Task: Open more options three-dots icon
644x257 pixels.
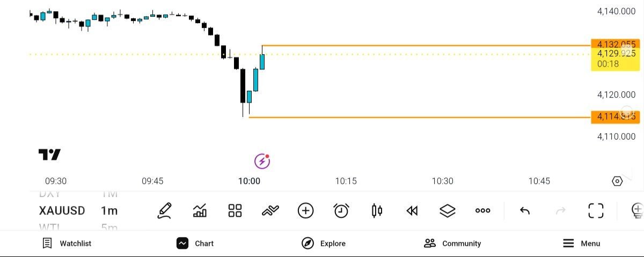Action: [483, 211]
